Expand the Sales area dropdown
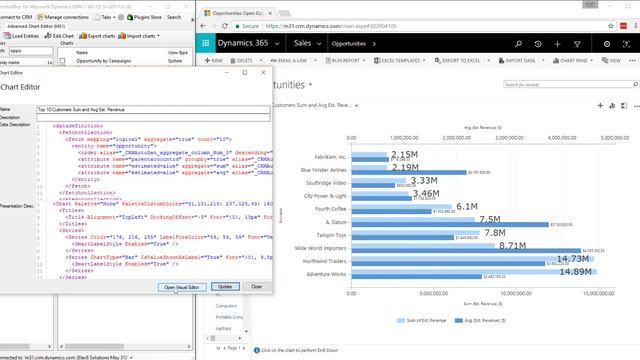This screenshot has width=640, height=360. pyautogui.click(x=319, y=44)
